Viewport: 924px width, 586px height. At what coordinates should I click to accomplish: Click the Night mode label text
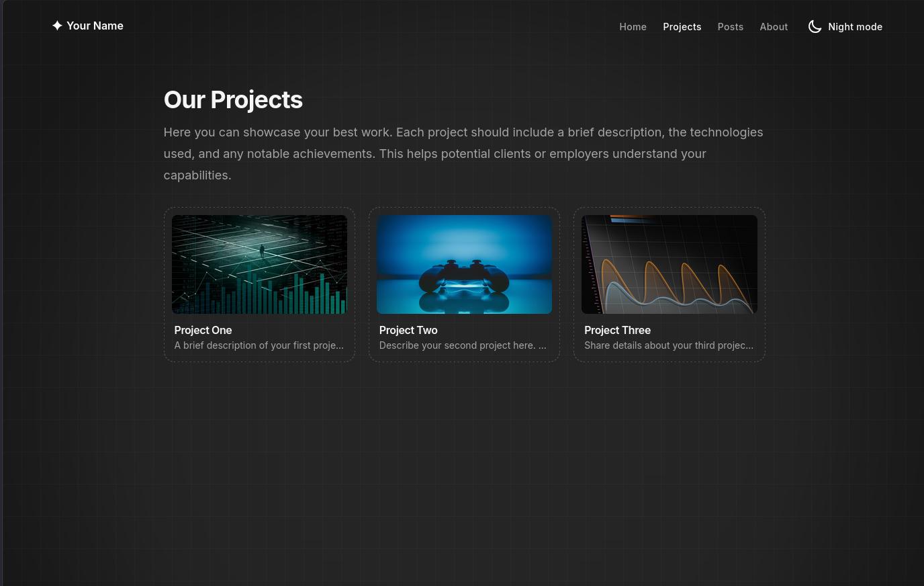click(x=856, y=26)
